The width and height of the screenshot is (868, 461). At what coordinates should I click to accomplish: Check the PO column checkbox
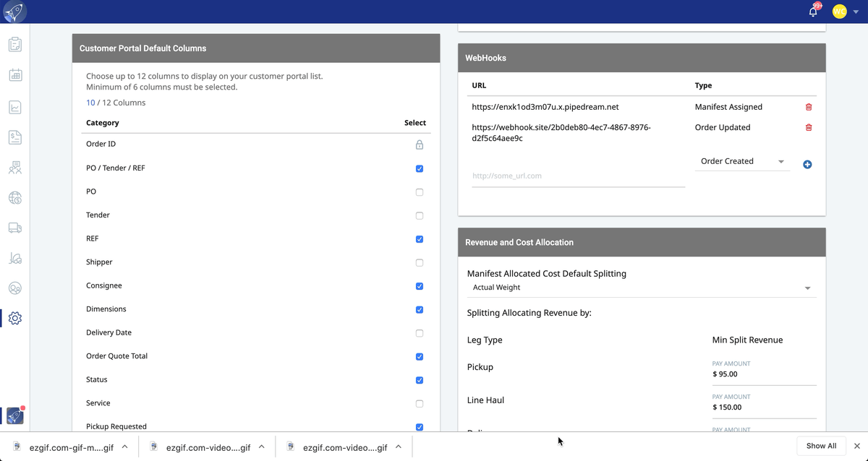point(420,192)
